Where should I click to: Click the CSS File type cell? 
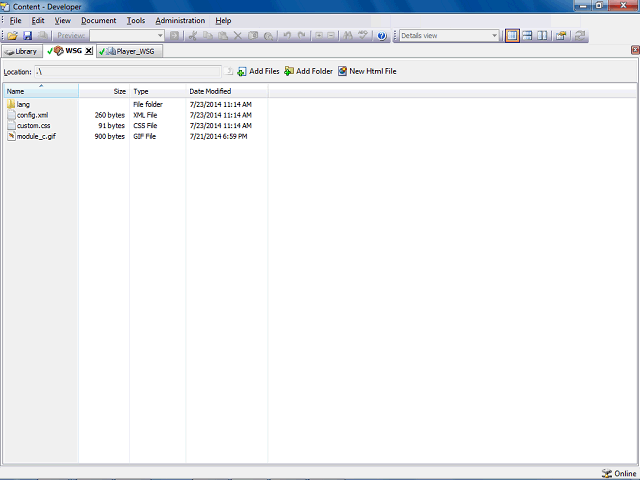click(x=145, y=126)
